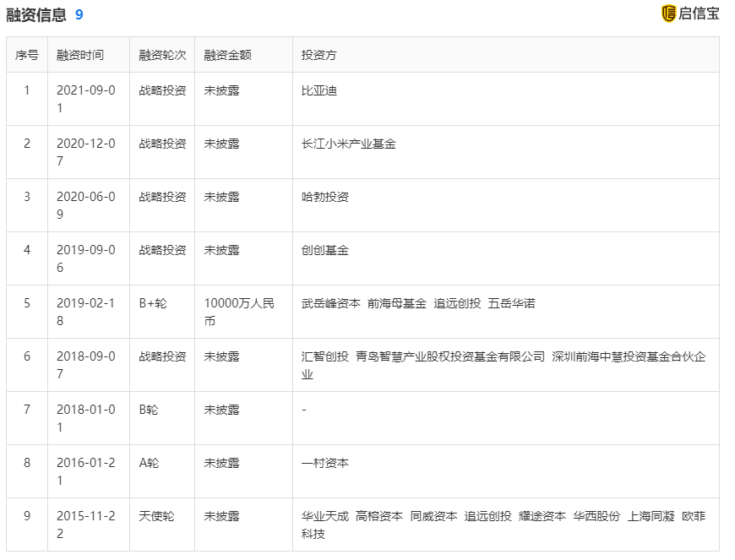Click the 启信宝 shield logo icon

(x=668, y=14)
